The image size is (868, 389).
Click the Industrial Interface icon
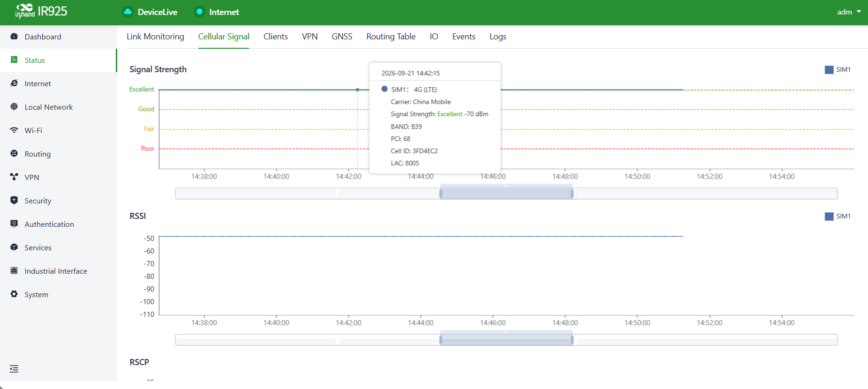14,270
